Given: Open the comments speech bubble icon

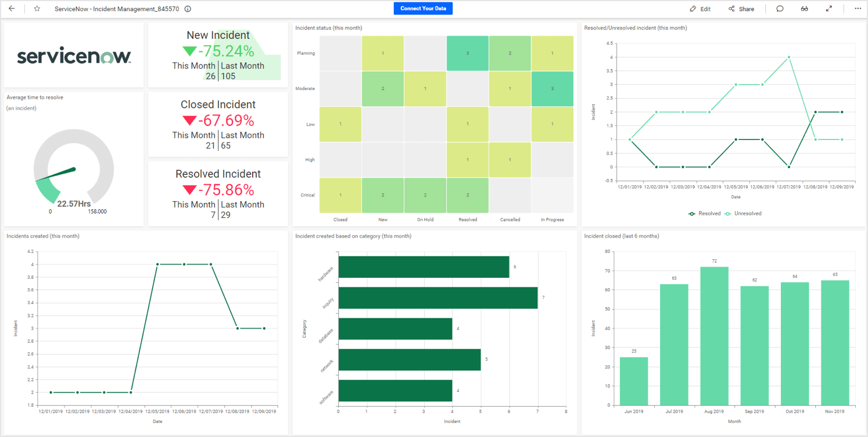Looking at the screenshot, I should click(780, 9).
